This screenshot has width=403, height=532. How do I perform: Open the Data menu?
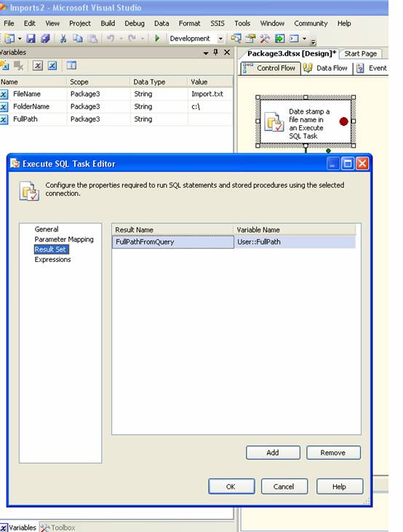(x=161, y=23)
